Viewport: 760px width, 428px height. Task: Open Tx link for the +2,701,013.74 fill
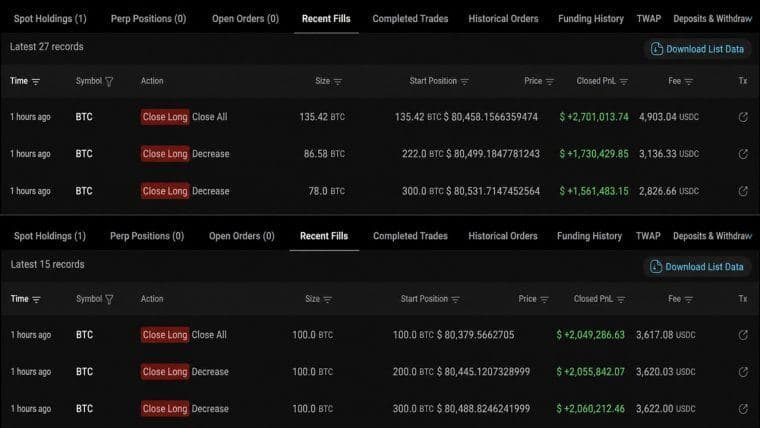(x=743, y=117)
